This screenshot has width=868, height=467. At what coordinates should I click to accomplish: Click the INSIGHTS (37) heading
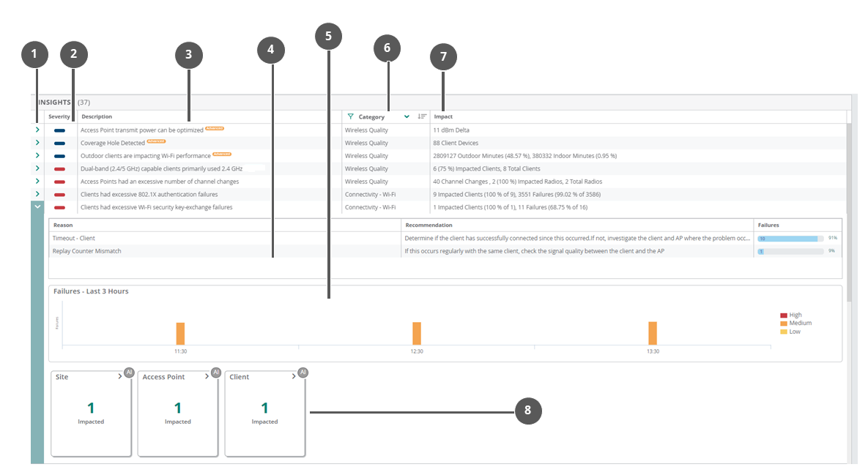coord(64,102)
